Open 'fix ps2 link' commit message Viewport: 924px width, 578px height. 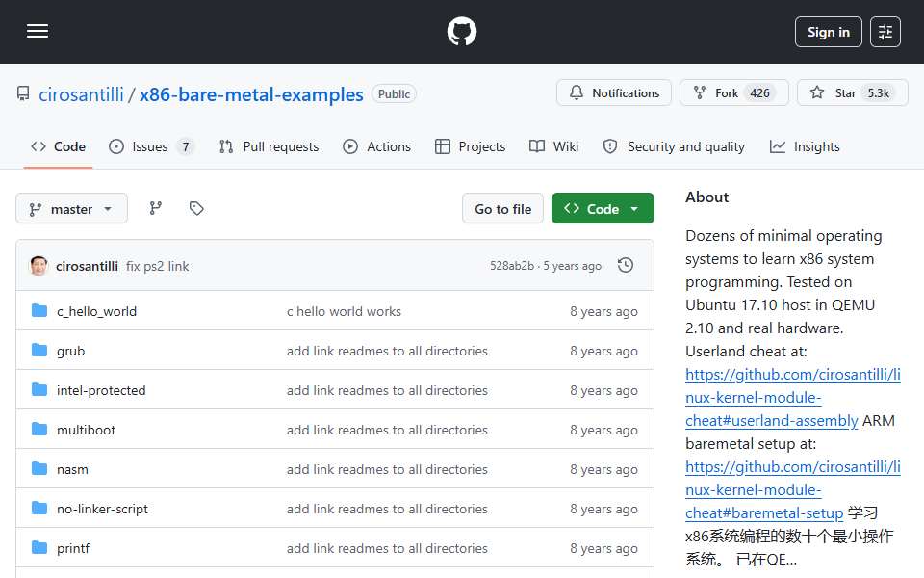tap(157, 266)
